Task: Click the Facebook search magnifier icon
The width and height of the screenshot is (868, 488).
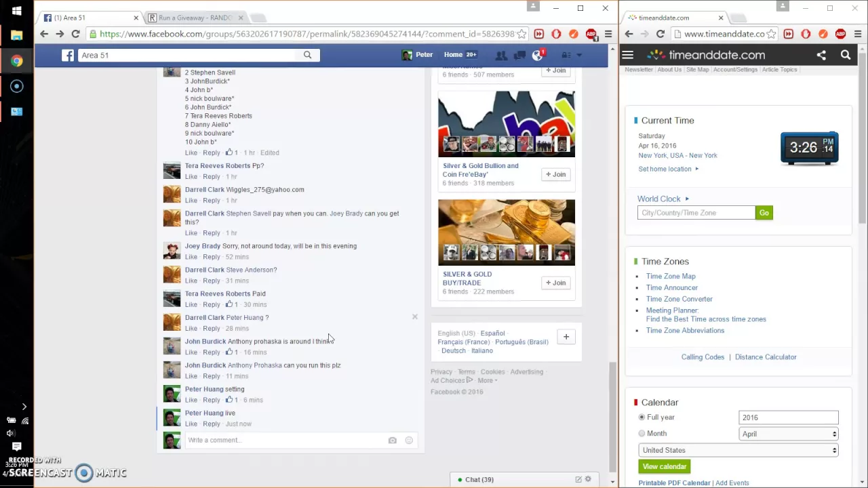Action: coord(307,55)
